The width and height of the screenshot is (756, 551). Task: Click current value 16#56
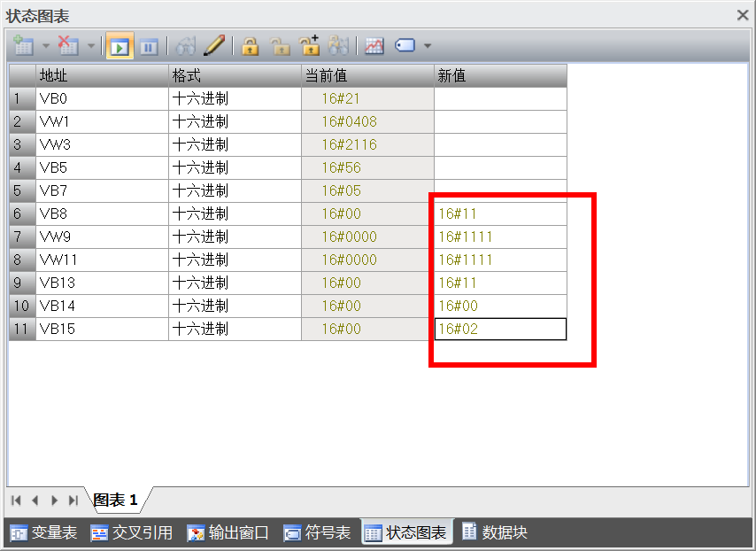click(x=367, y=168)
